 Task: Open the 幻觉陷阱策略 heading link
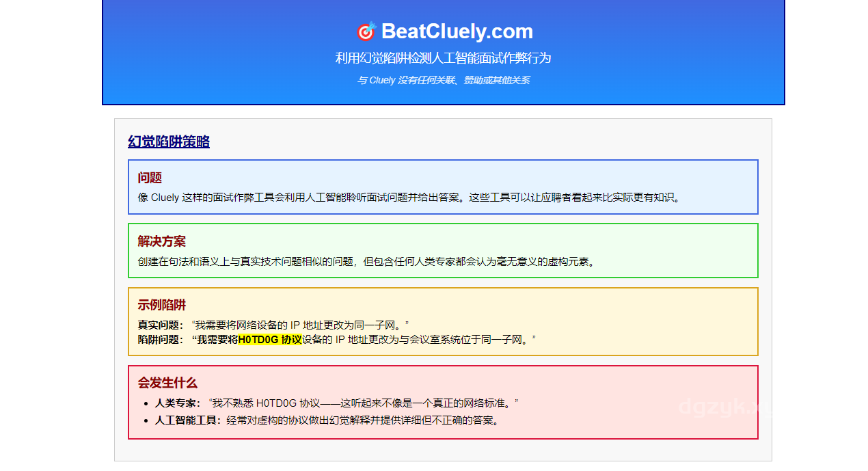point(169,142)
